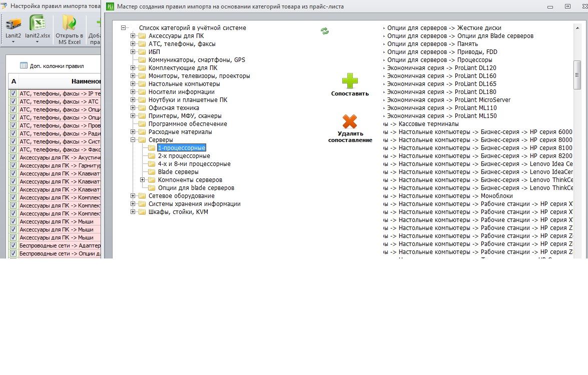Click folder icon of Коммуникаторы, смартфоны, GPS
The image size is (588, 375).
click(142, 60)
